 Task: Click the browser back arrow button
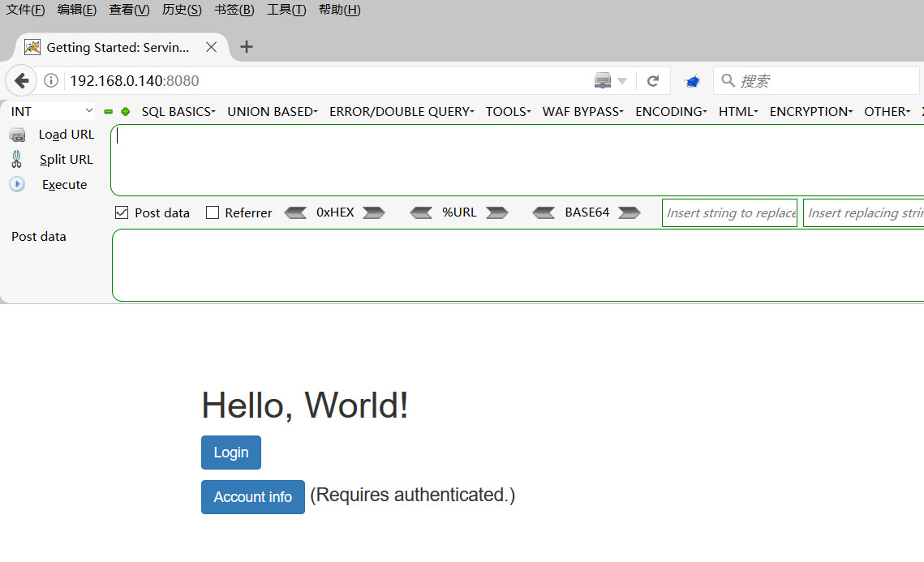point(21,81)
